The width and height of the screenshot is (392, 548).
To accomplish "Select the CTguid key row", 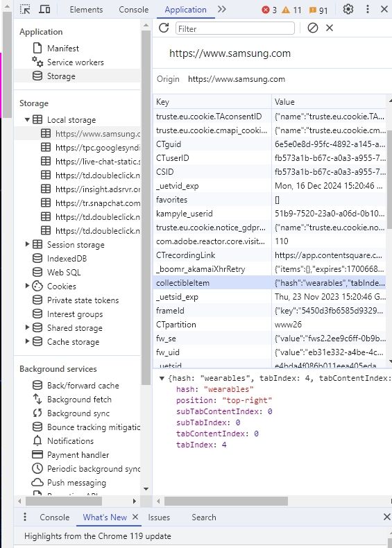I will click(270, 144).
